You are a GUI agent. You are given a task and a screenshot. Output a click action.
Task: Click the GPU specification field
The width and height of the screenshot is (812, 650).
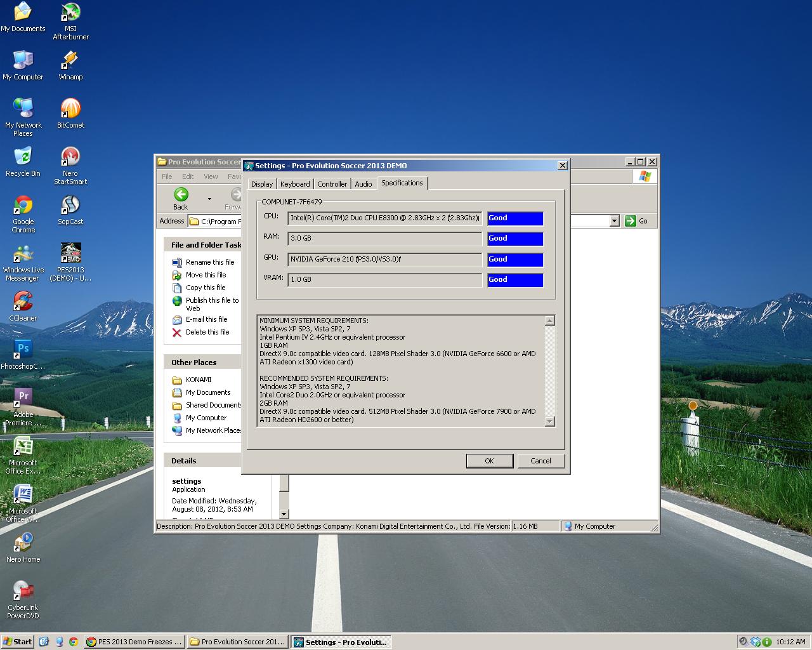coord(384,260)
